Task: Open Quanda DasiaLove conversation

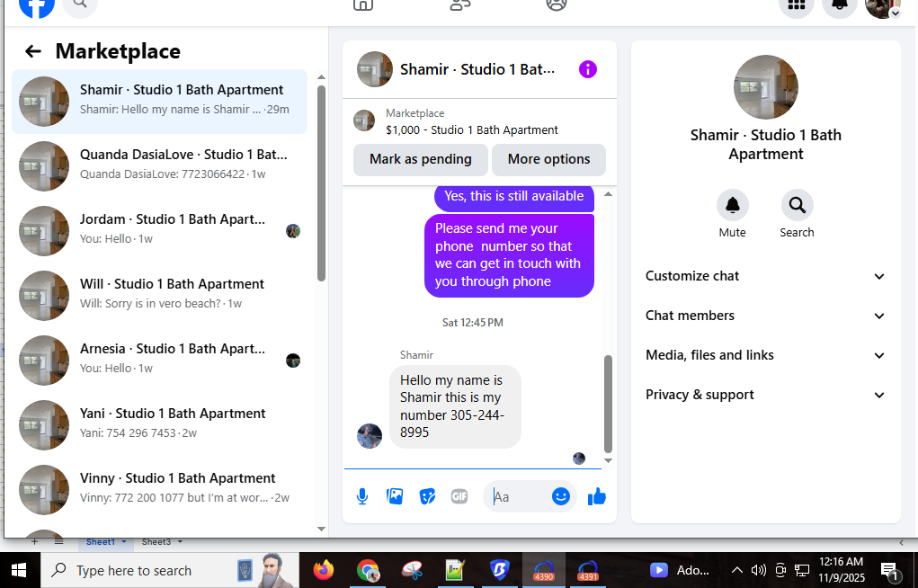Action: point(159,165)
